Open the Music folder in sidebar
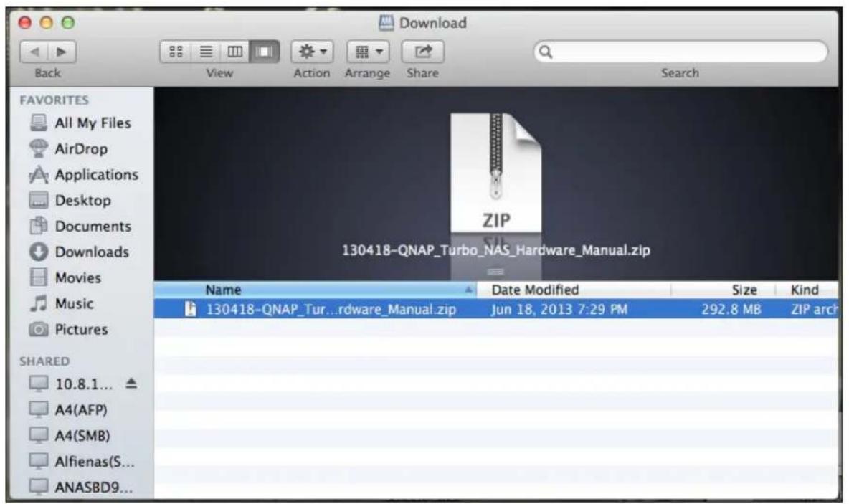 coord(62,304)
